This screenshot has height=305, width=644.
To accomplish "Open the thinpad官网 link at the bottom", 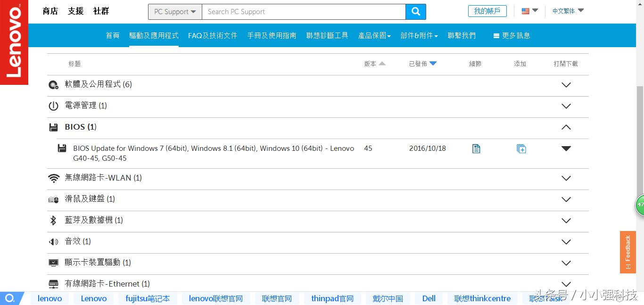I will tap(332, 298).
